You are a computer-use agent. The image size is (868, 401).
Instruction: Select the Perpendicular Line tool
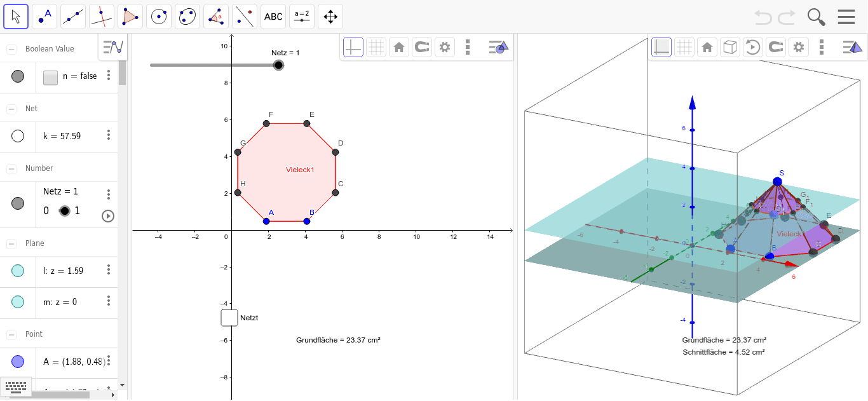[102, 17]
